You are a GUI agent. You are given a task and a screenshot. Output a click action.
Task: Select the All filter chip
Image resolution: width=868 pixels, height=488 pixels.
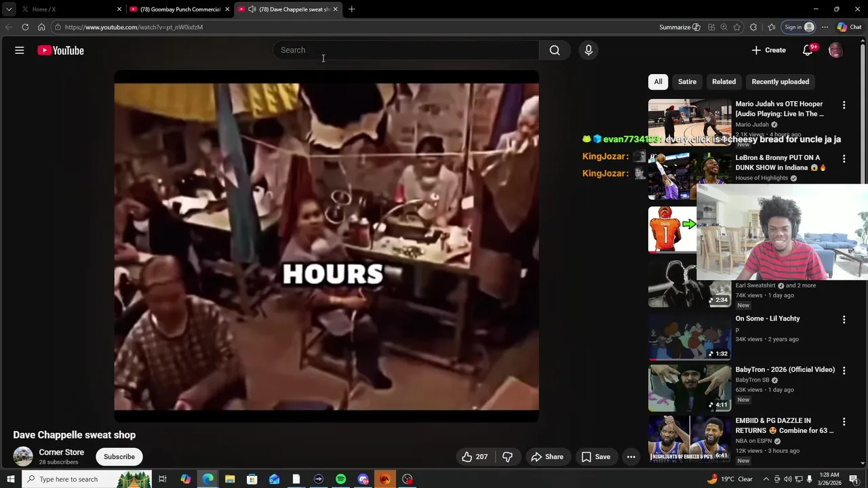658,81
